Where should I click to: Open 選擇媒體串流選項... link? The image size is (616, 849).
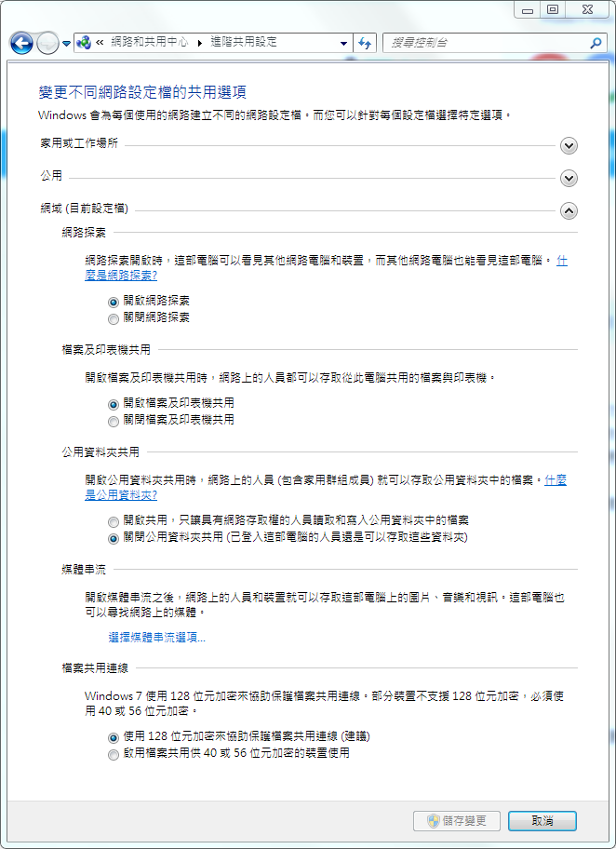[157, 638]
